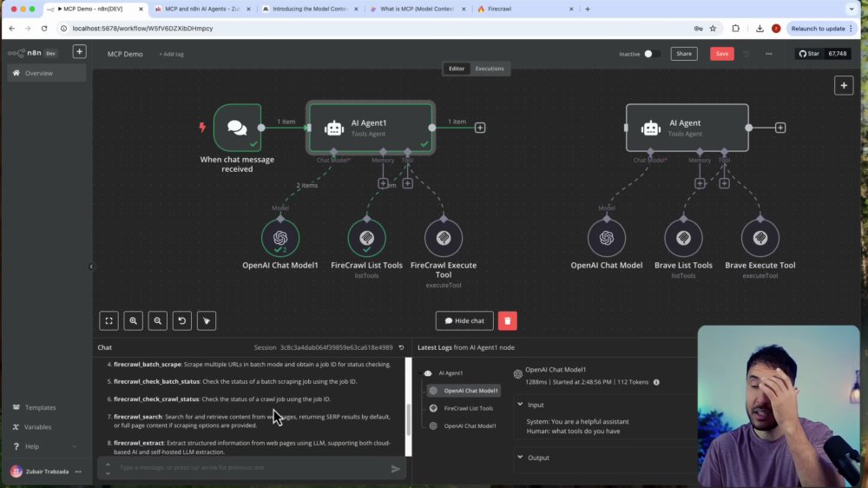Open the add-node panel plus button
This screenshot has width=868, height=488.
click(844, 85)
